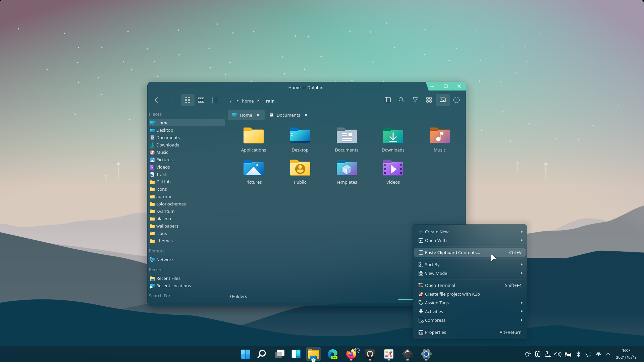Click the zoom slider in the status bar
The image size is (644, 362).
click(405, 300)
